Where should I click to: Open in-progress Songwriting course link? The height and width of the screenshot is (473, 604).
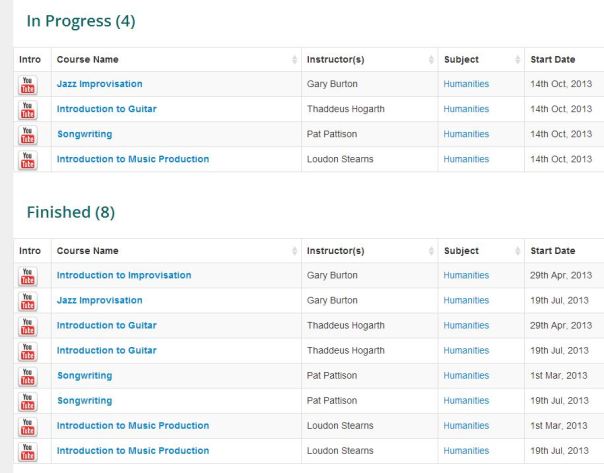point(84,134)
